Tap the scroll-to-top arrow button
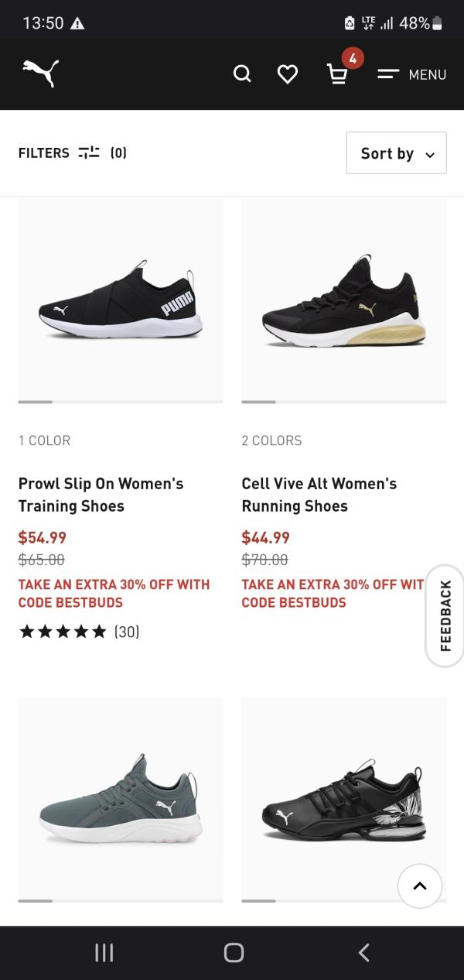 point(420,886)
